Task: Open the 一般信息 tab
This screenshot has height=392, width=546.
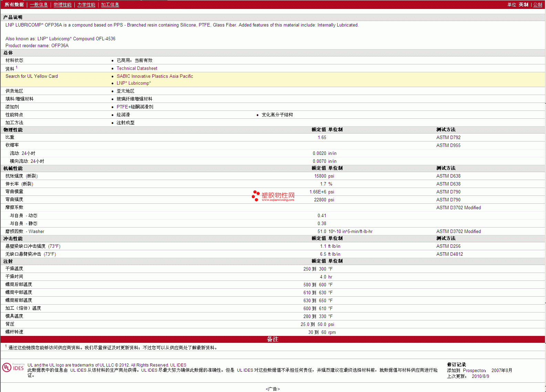Action: (39, 4)
